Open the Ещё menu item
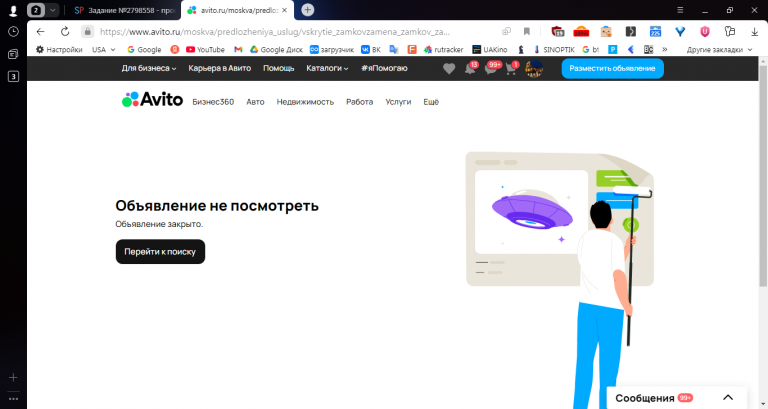The image size is (768, 409). point(431,102)
